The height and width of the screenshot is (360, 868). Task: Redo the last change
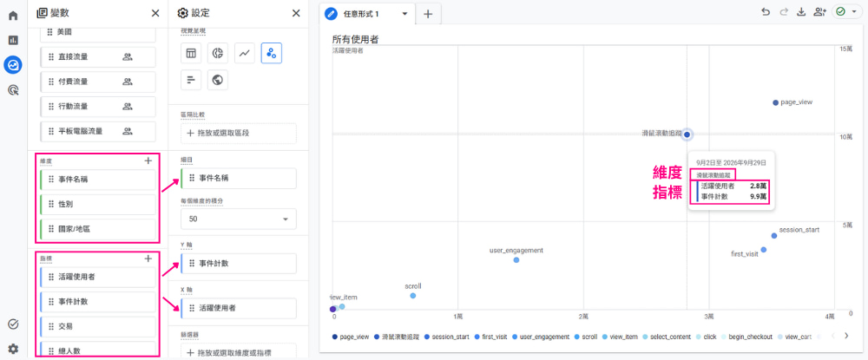(783, 12)
